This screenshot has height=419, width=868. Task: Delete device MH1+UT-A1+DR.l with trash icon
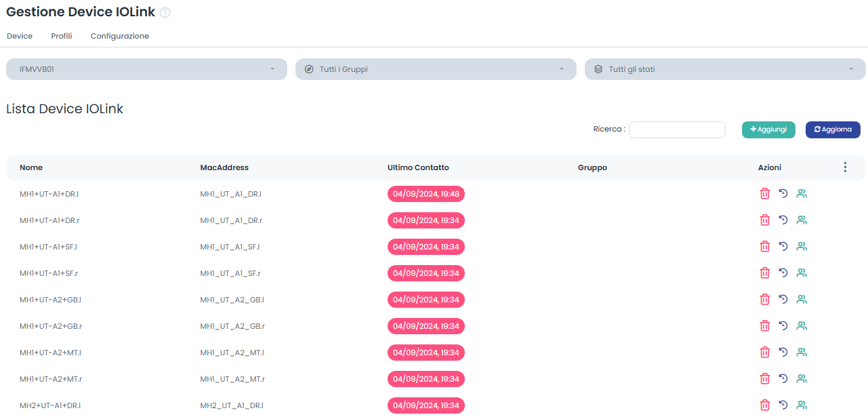pos(765,194)
